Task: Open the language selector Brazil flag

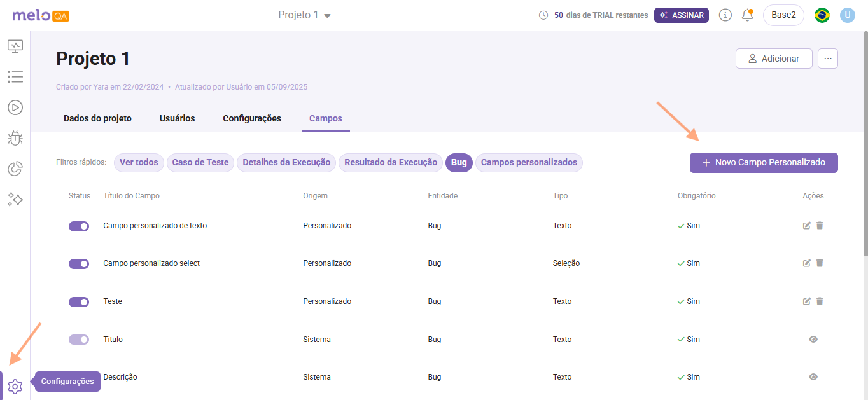Action: click(x=822, y=15)
